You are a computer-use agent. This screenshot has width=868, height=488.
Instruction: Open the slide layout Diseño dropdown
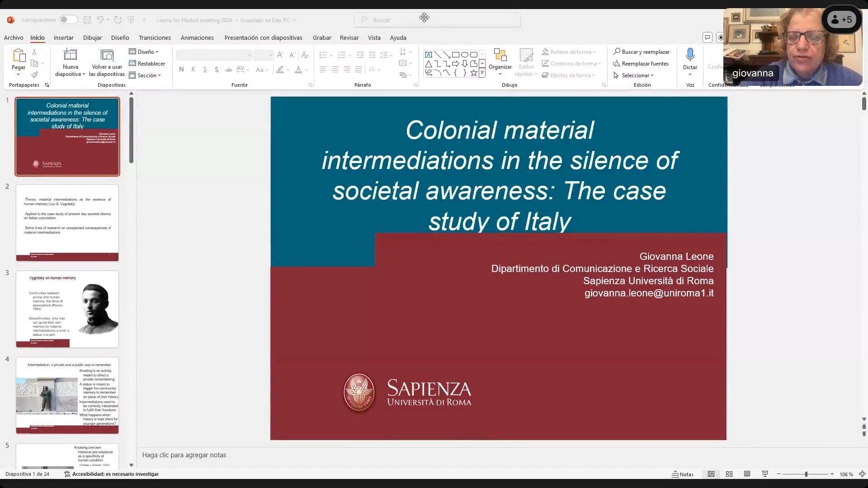(144, 52)
